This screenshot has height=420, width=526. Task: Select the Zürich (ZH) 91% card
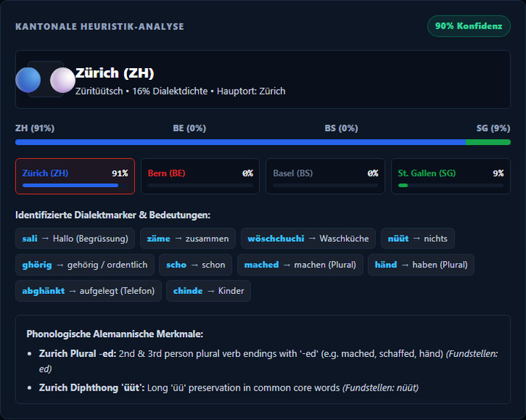[x=75, y=177]
